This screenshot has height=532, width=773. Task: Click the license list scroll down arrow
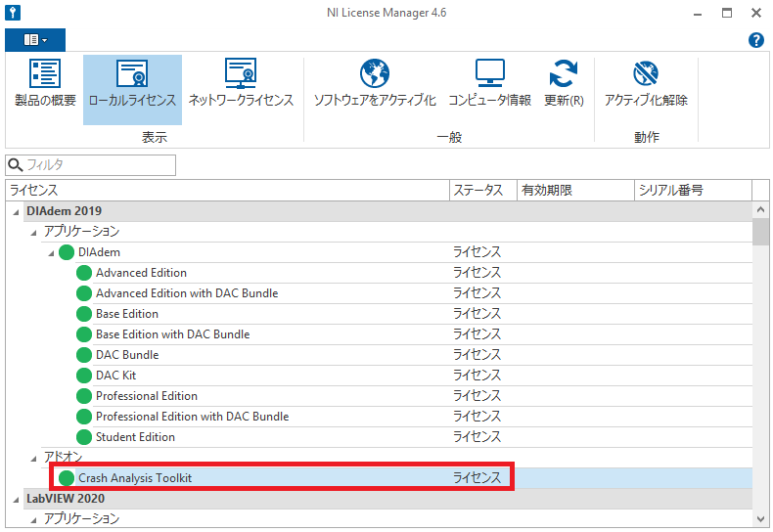click(760, 518)
